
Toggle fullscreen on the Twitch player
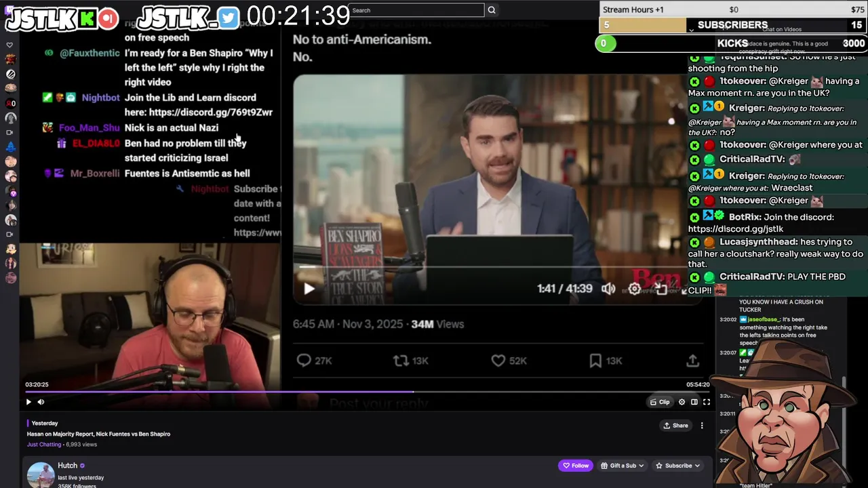(x=706, y=402)
